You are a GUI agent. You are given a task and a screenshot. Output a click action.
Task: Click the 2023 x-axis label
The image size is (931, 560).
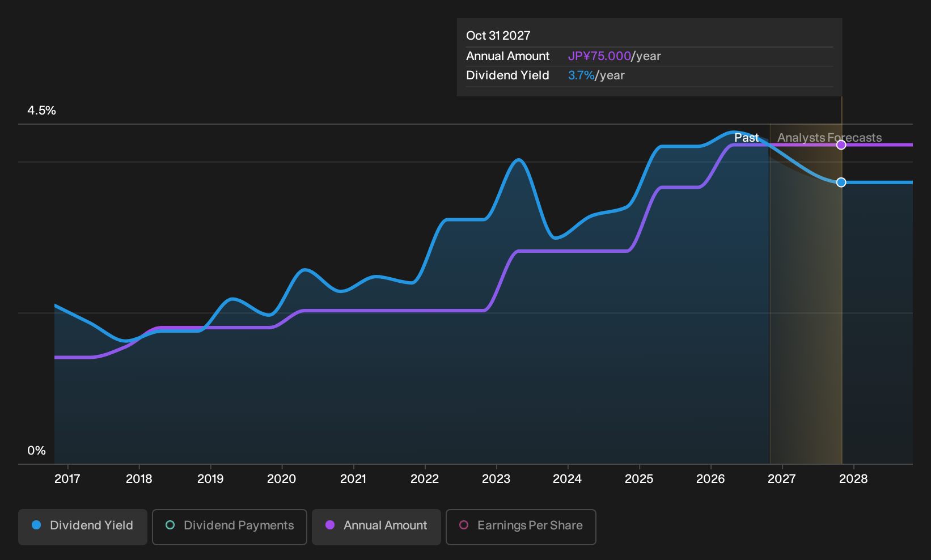[496, 479]
